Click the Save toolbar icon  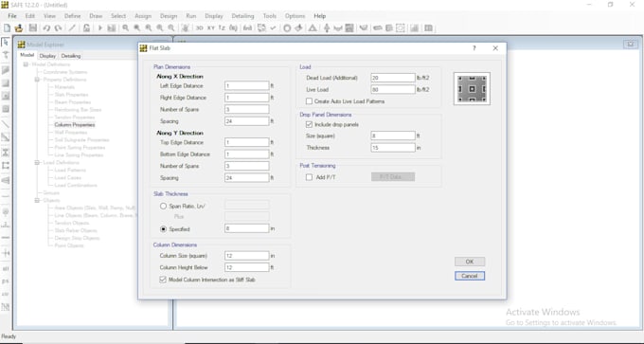pyautogui.click(x=33, y=27)
